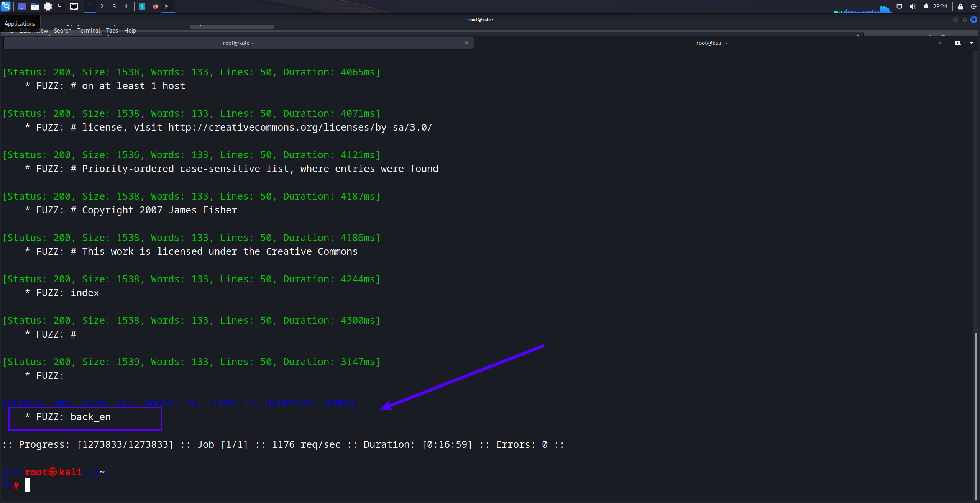Focus the teal lightning app in taskbar
Image resolution: width=980 pixels, height=503 pixels.
142,7
